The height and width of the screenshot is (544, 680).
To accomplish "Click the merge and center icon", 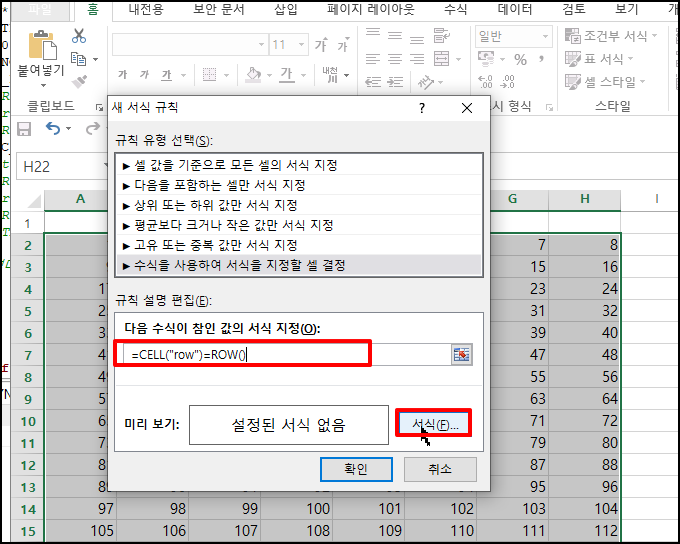I will pos(441,59).
